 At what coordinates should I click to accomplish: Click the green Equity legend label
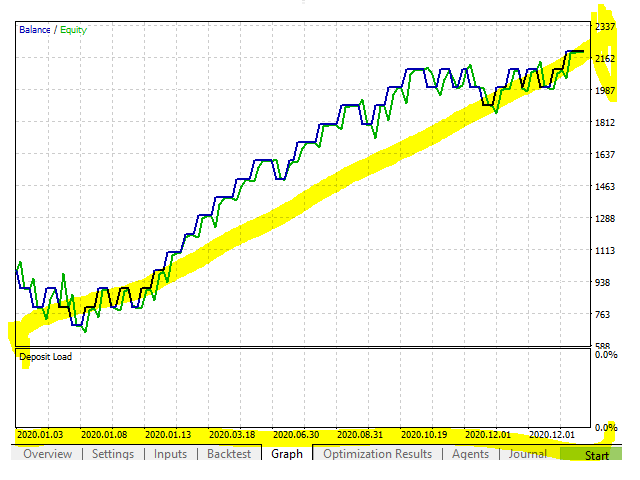(x=73, y=30)
